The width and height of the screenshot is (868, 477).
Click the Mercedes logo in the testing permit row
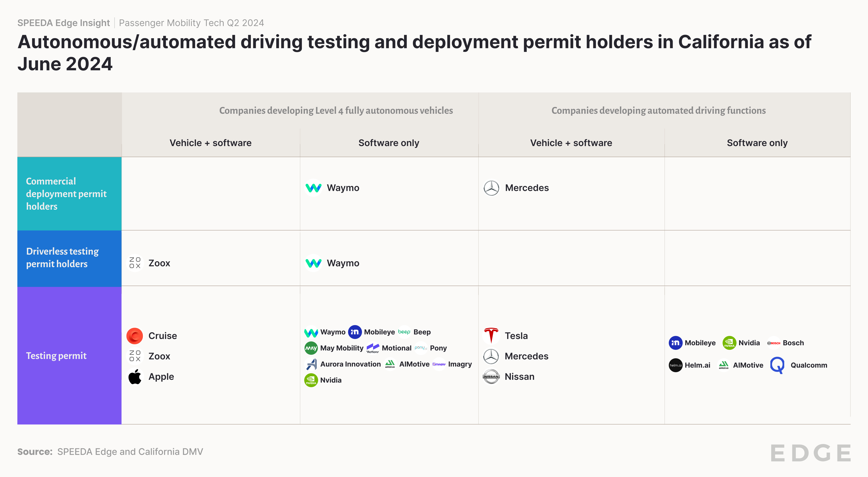click(x=491, y=356)
